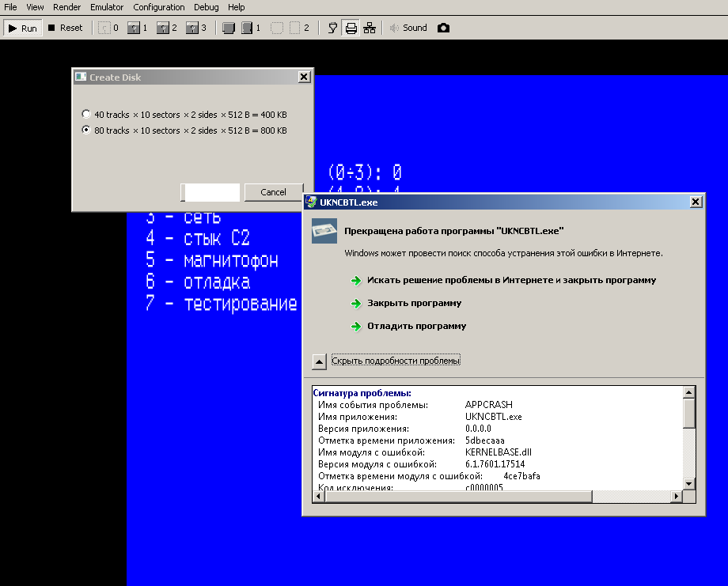
Task: Click the vertical scrollbar thumb in details
Action: [688, 414]
